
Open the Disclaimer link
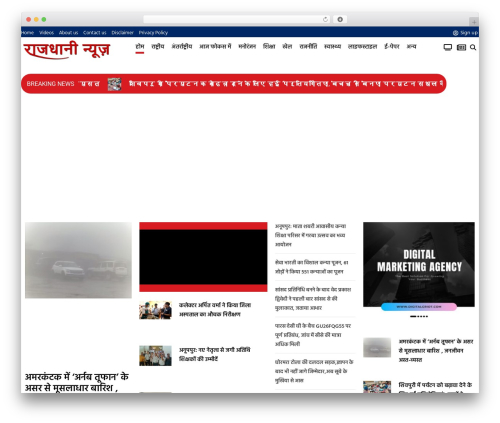click(122, 33)
